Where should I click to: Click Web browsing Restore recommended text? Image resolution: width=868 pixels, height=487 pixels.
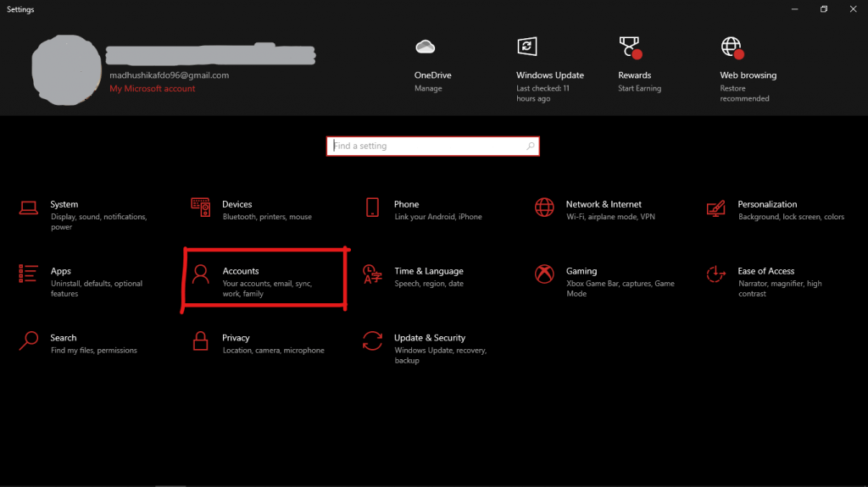point(744,93)
